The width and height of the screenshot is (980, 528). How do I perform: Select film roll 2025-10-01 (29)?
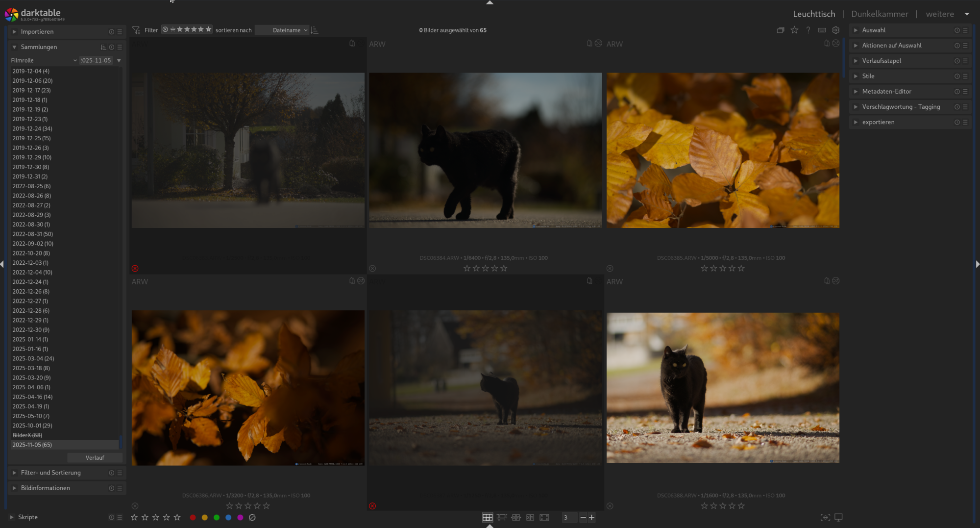click(32, 426)
